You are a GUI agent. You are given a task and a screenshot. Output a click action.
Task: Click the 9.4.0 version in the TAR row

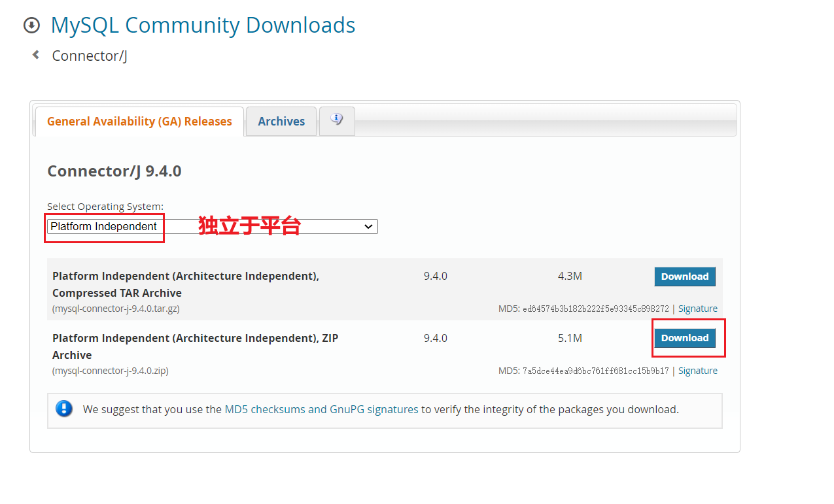coord(435,276)
